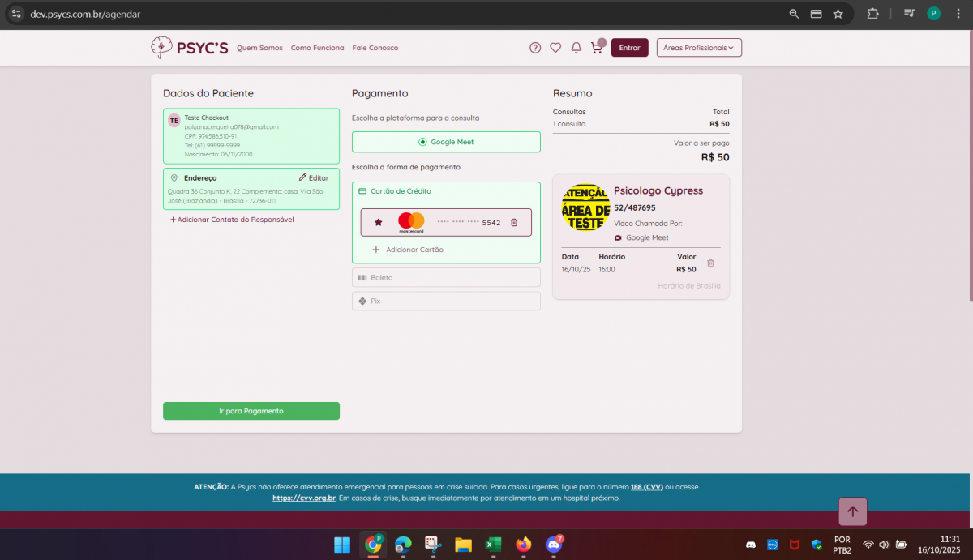The width and height of the screenshot is (973, 560).
Task: Remove the consultation from the summary
Action: click(710, 263)
